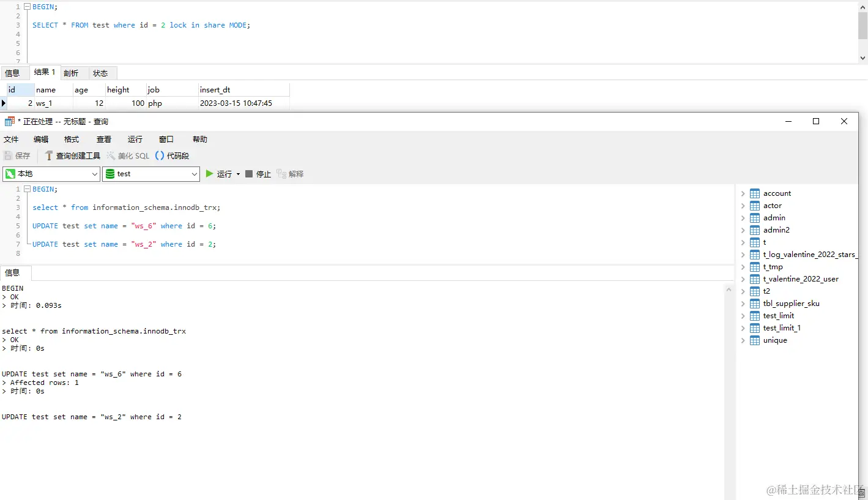Screen dimensions: 868x500
Task: Click the admin table icon
Action: [x=755, y=218]
